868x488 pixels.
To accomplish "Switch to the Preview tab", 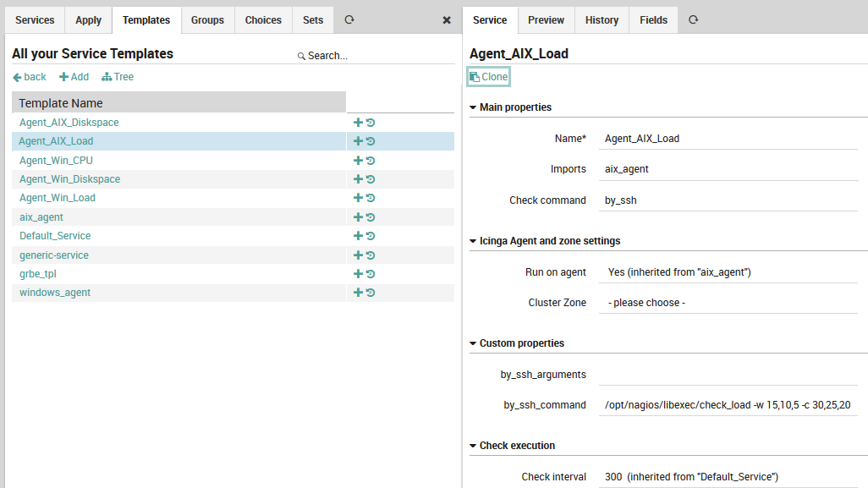I will click(x=546, y=19).
